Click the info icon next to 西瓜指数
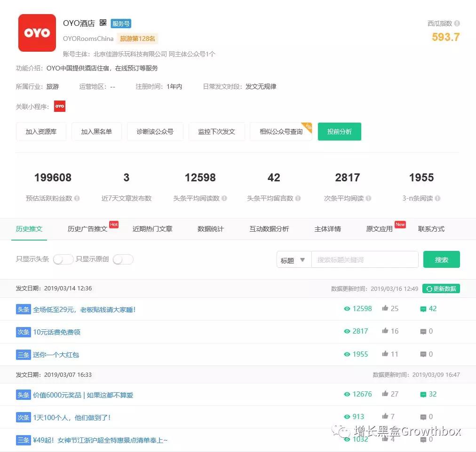 tap(457, 23)
